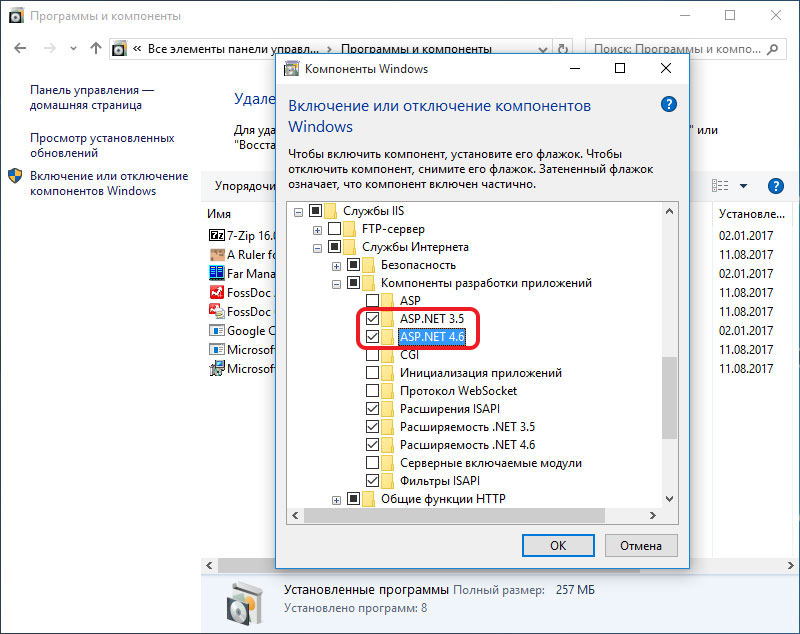Go back with the back arrow

pos(20,48)
